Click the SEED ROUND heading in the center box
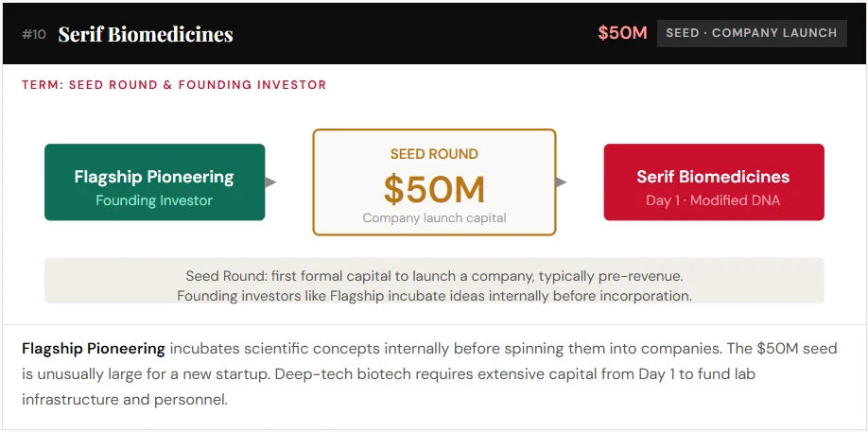Image resolution: width=868 pixels, height=432 pixels. (434, 154)
